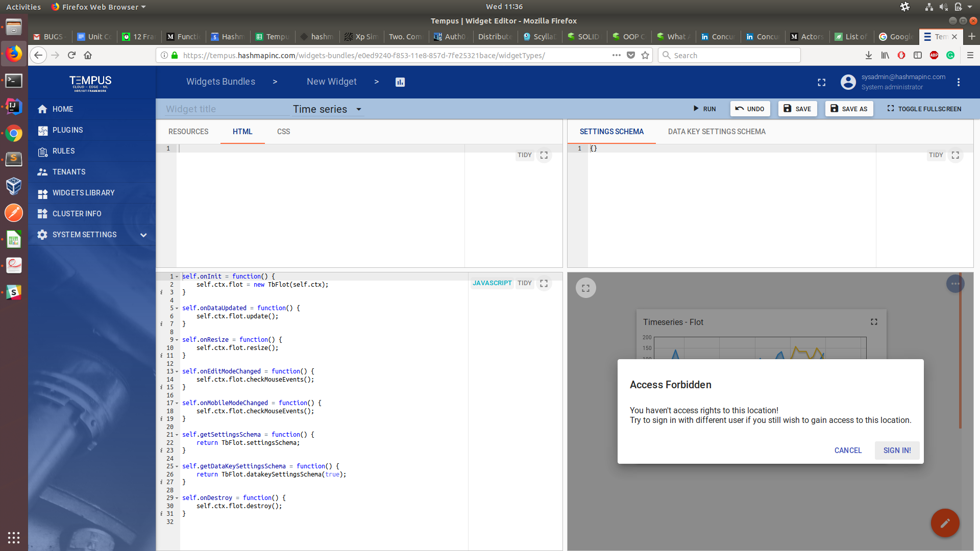Open the Widgets Library page

[84, 193]
